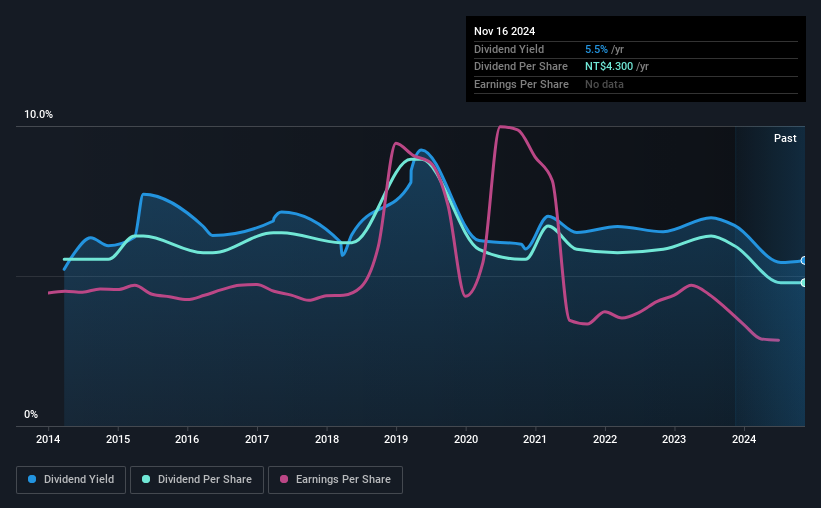Image resolution: width=821 pixels, height=508 pixels.
Task: Select the blue Dividend Yield endpoint marker
Action: pyautogui.click(x=804, y=261)
